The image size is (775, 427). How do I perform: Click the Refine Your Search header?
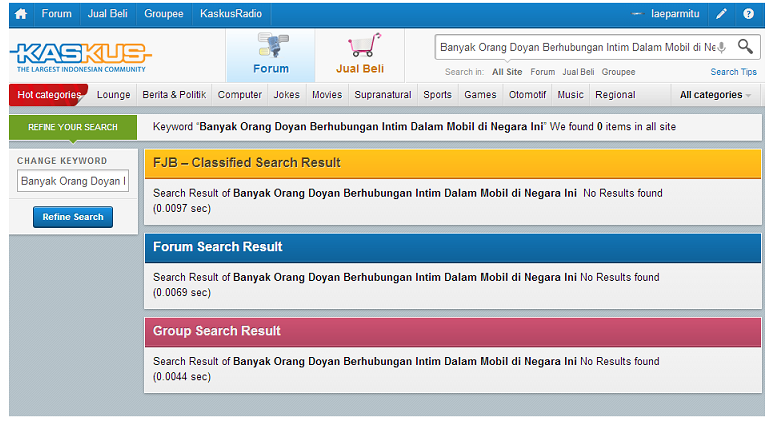click(x=73, y=128)
